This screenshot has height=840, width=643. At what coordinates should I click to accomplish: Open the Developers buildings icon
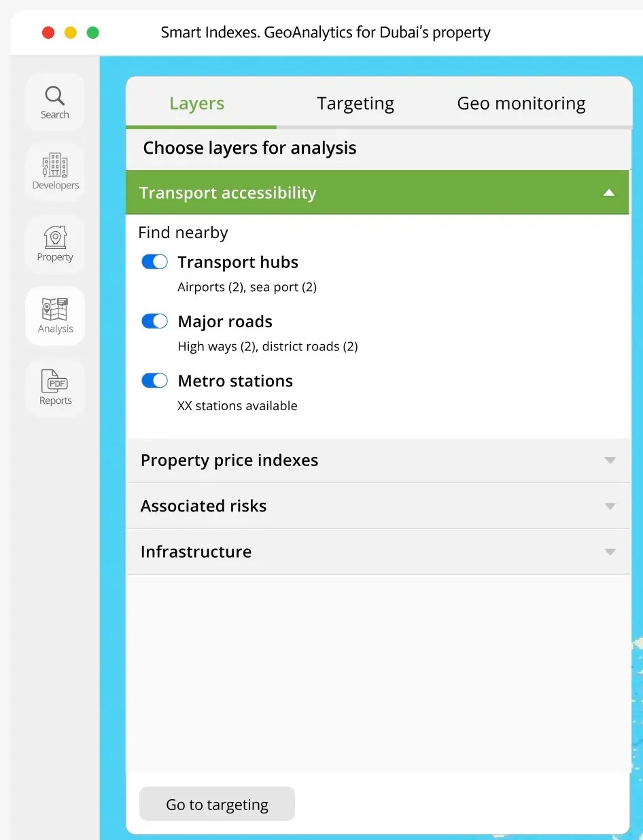coord(55,173)
